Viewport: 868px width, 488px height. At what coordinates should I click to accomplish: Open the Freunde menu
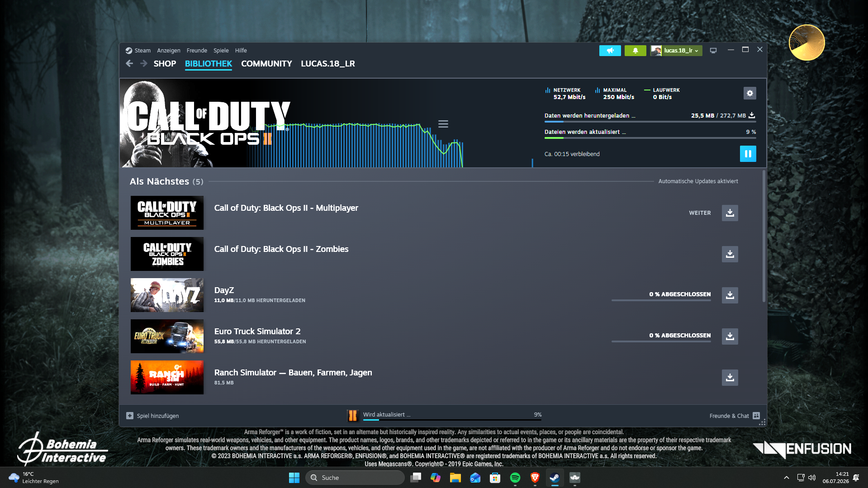197,51
